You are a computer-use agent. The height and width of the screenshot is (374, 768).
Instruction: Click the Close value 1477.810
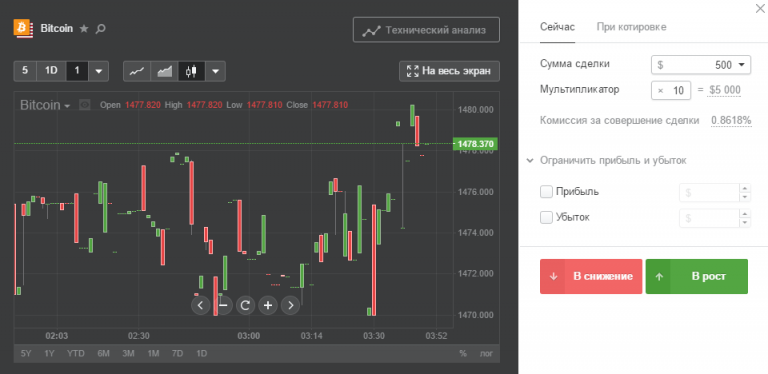[x=330, y=105]
